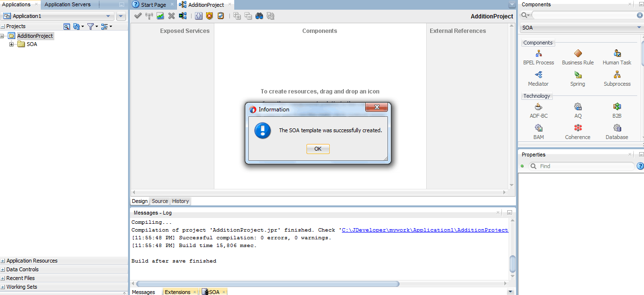Switch to the History view tab
The image size is (644, 295).
click(180, 201)
